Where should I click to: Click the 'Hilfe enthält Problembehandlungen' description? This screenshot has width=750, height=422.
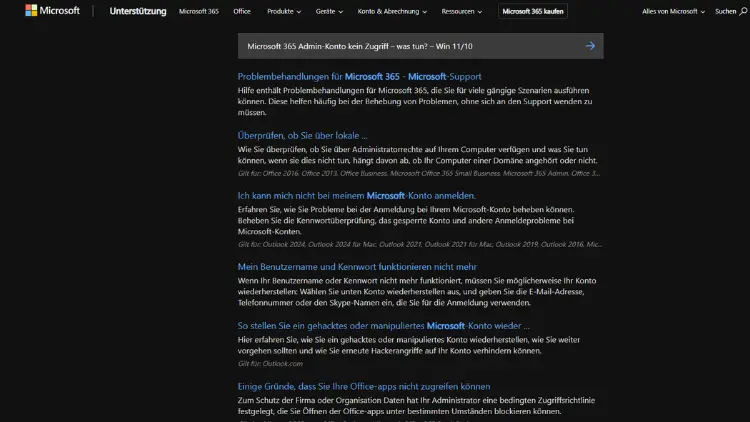click(415, 101)
